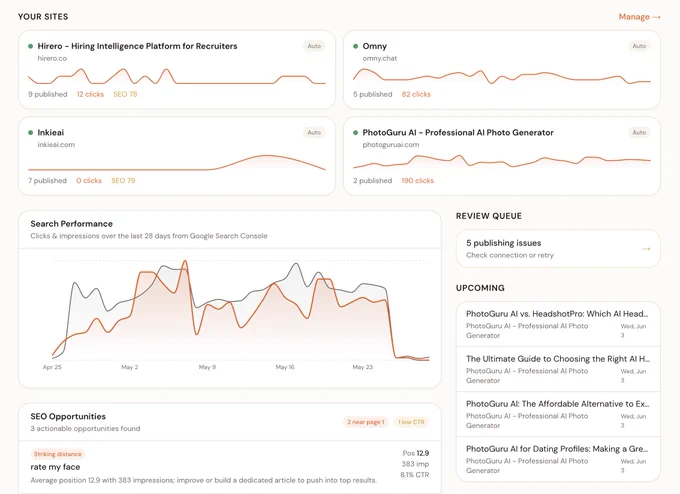Toggle the Auto badge on Omny card
This screenshot has height=494, width=680.
point(639,46)
